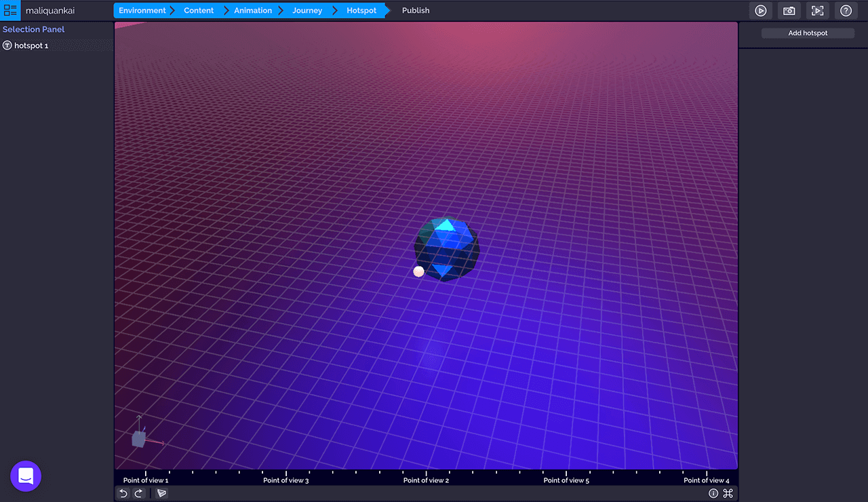Image resolution: width=868 pixels, height=502 pixels.
Task: Click the play preview icon
Action: (x=761, y=11)
